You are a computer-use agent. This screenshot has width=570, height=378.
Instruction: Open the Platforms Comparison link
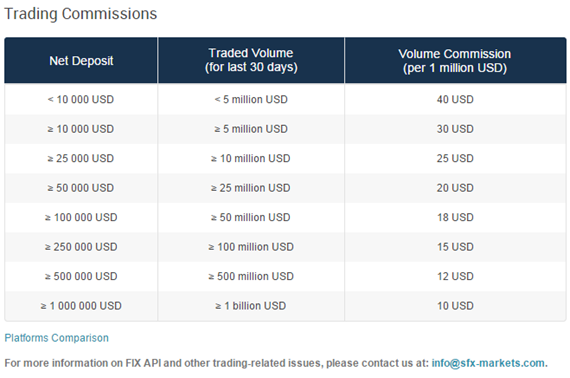point(56,338)
